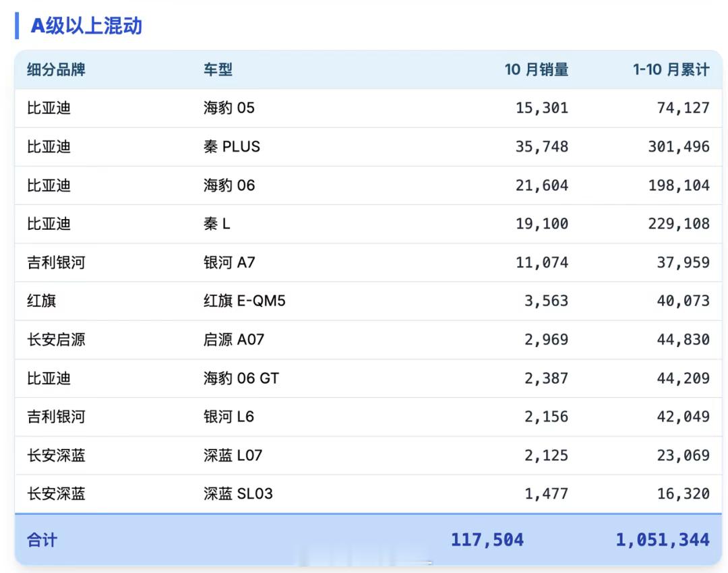
Task: Click brand 吉利银河 in the 银河 L6 row
Action: [56, 417]
